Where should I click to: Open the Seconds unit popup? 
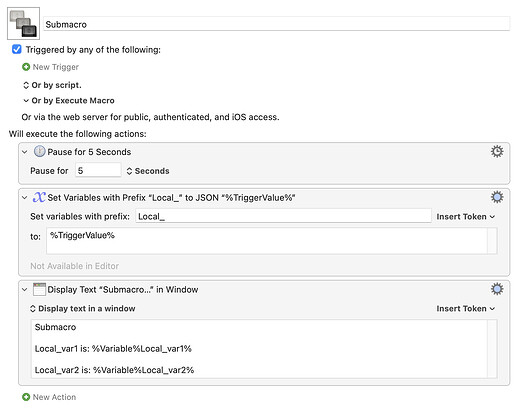tap(148, 171)
